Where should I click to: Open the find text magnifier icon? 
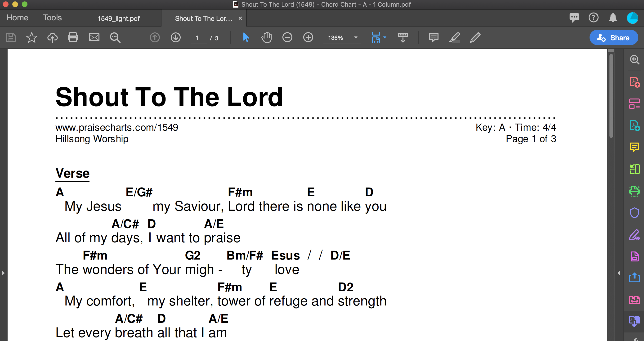tap(115, 37)
